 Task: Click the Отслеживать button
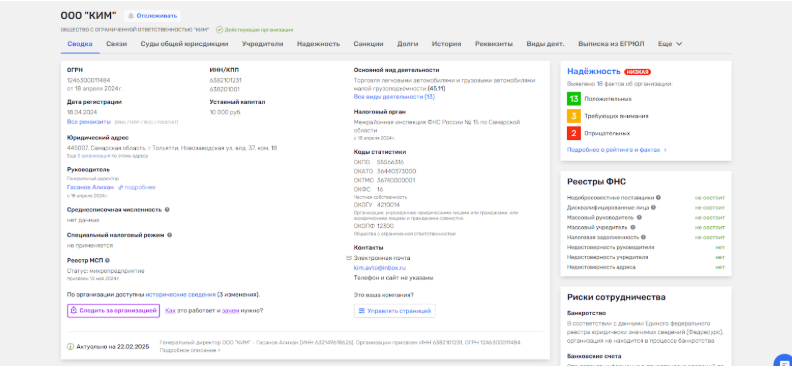152,16
